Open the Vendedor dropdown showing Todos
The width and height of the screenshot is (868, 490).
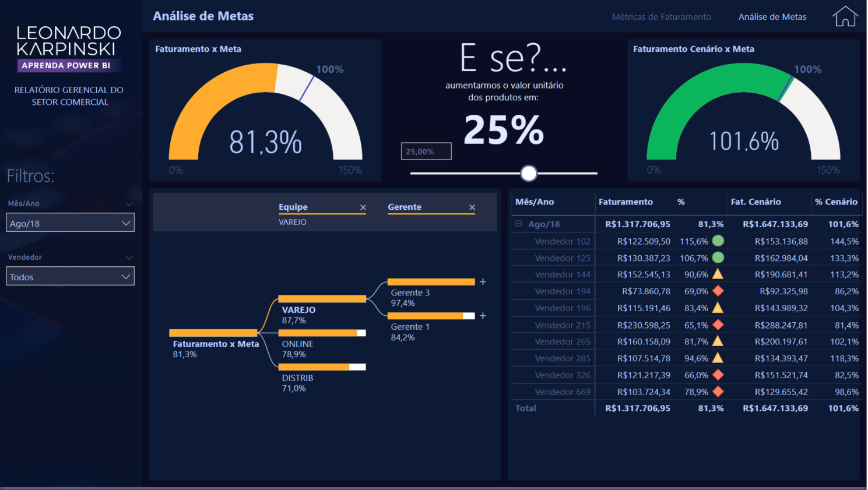click(70, 276)
